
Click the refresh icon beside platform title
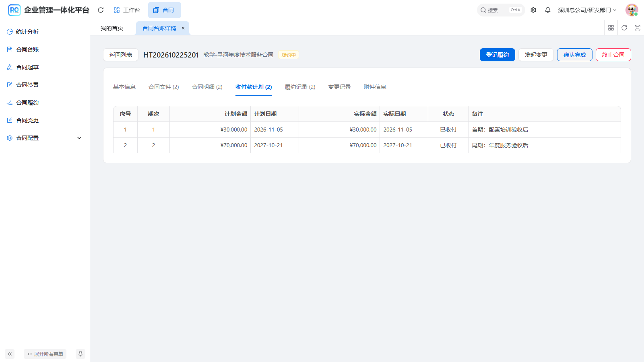coord(101,10)
